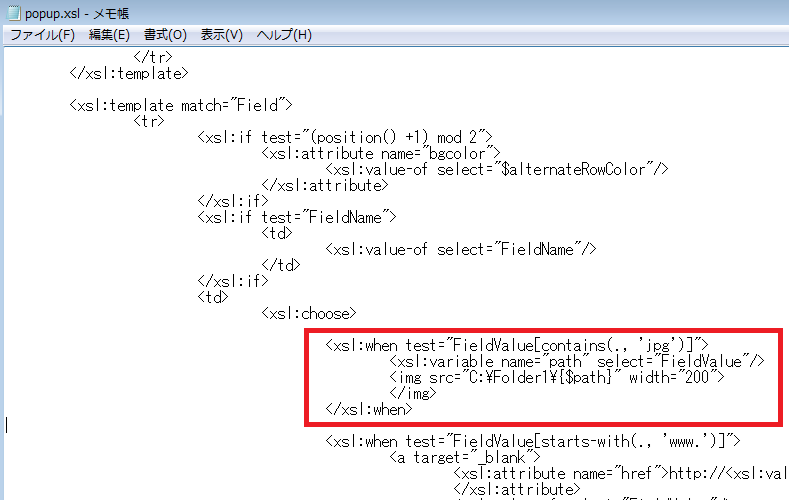Click the starts-with 'www.' when test line

pos(533,441)
